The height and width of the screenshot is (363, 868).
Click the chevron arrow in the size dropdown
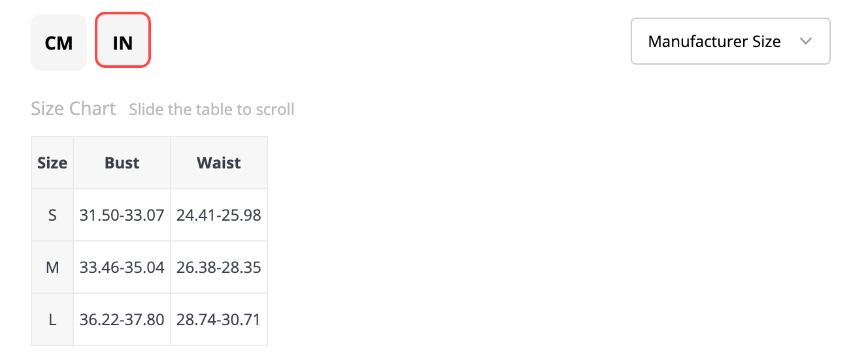[x=806, y=41]
